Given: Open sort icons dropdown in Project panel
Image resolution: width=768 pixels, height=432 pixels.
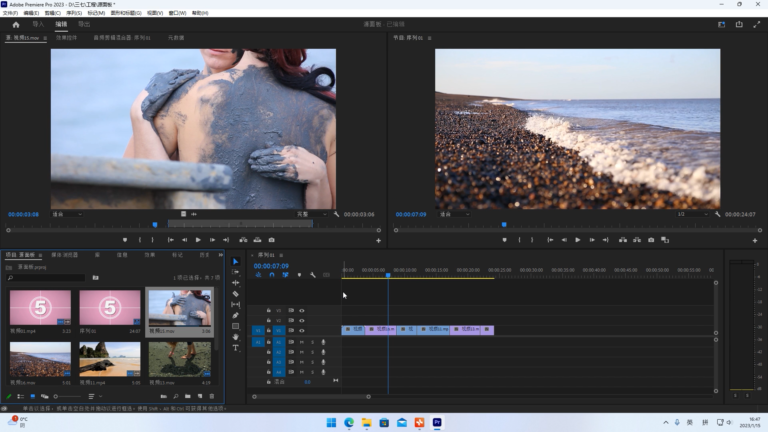Looking at the screenshot, I should (94, 396).
